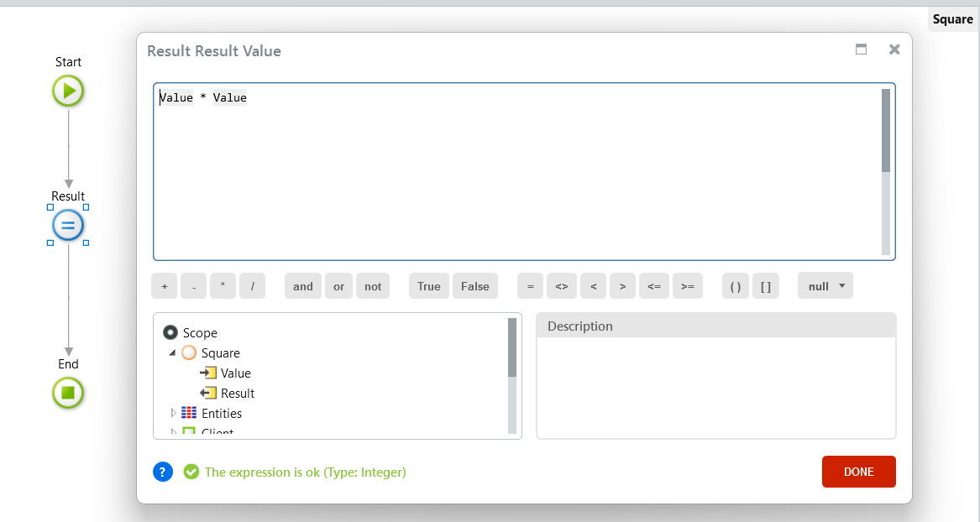Open the null dropdown

825,285
